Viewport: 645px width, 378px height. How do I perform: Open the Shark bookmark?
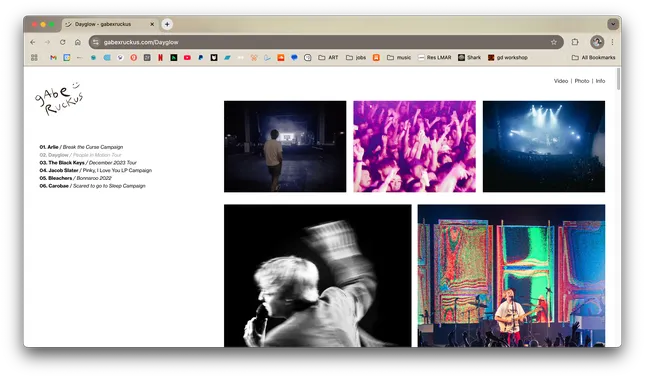[469, 58]
